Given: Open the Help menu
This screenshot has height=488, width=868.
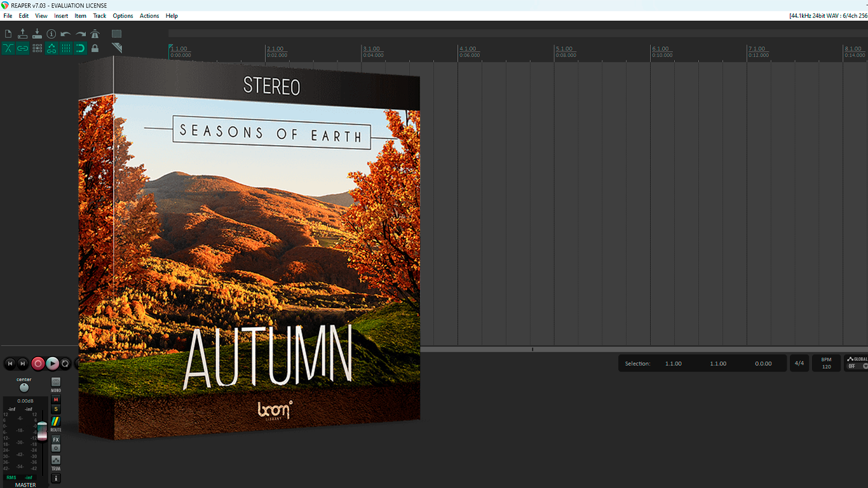Looking at the screenshot, I should [172, 16].
